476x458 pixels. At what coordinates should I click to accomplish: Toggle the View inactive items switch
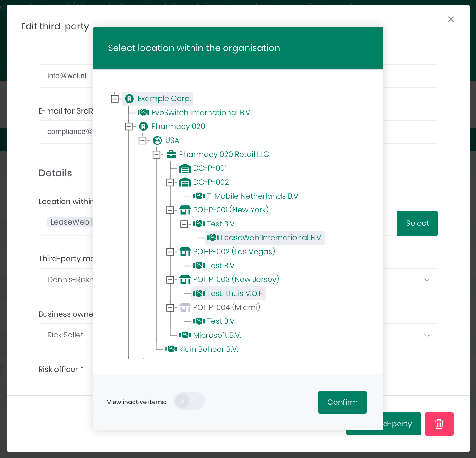click(x=189, y=401)
